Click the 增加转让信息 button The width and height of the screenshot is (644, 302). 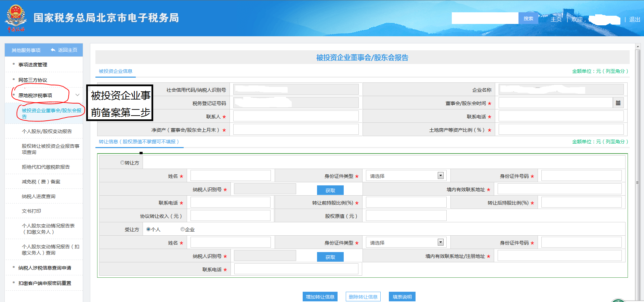click(x=320, y=297)
